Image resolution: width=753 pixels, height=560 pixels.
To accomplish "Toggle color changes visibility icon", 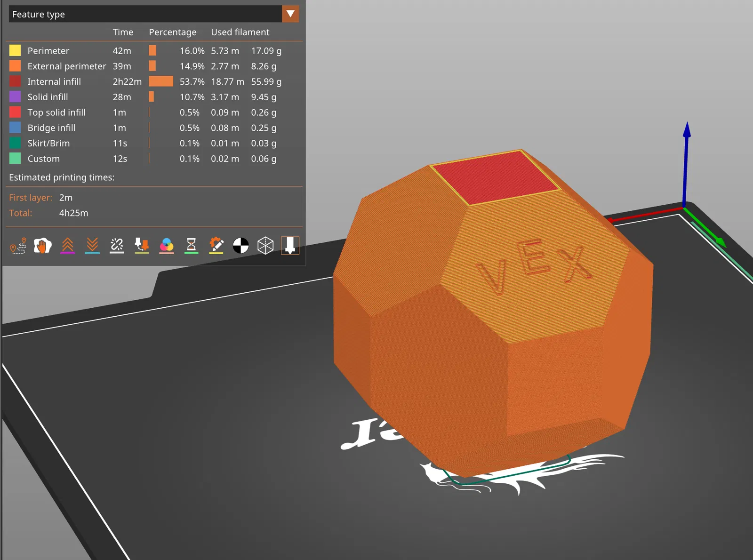I will pos(167,246).
